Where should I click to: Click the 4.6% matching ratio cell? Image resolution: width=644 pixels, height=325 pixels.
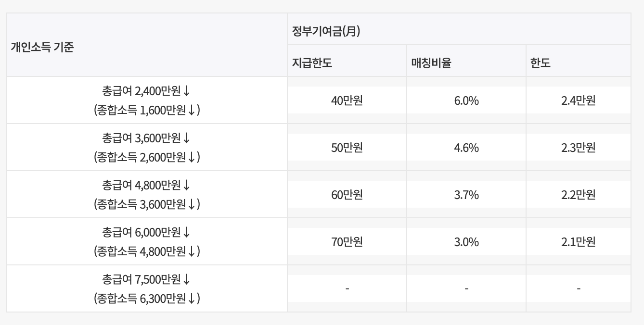466,147
